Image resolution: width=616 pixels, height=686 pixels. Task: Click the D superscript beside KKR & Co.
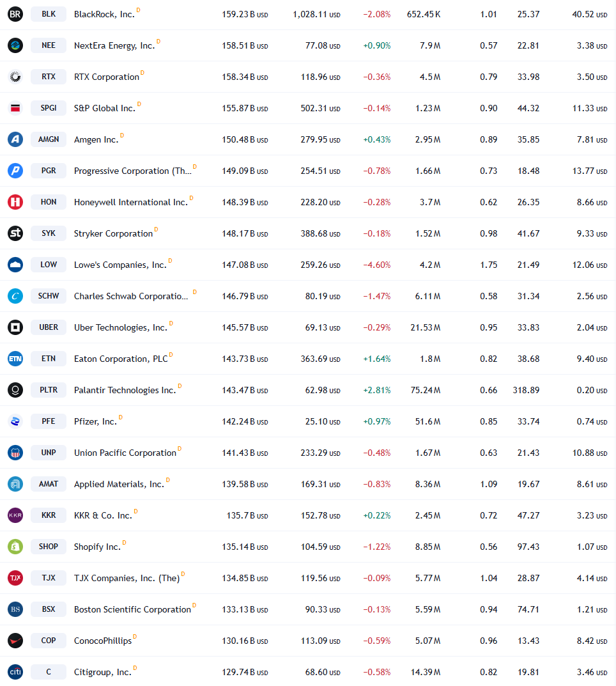(136, 511)
